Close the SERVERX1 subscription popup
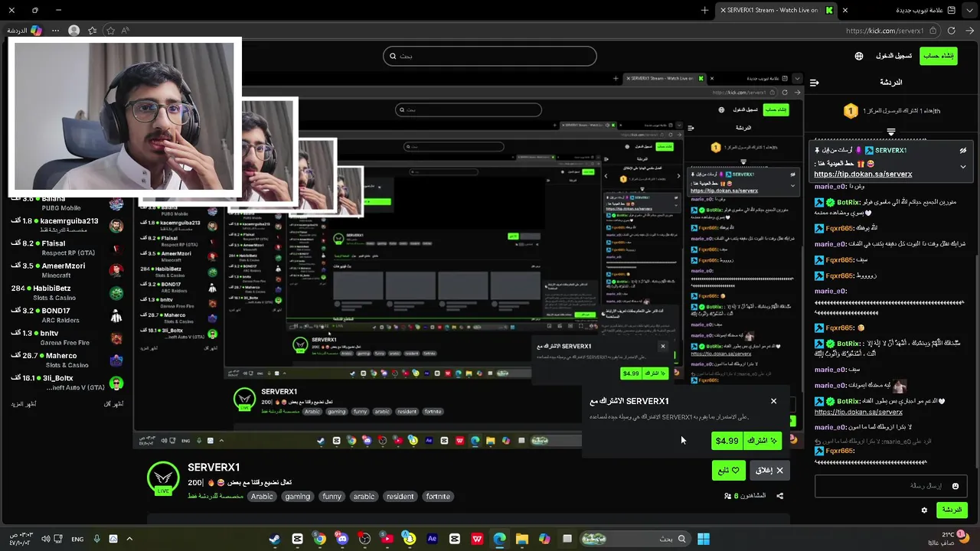This screenshot has height=551, width=980. [773, 401]
